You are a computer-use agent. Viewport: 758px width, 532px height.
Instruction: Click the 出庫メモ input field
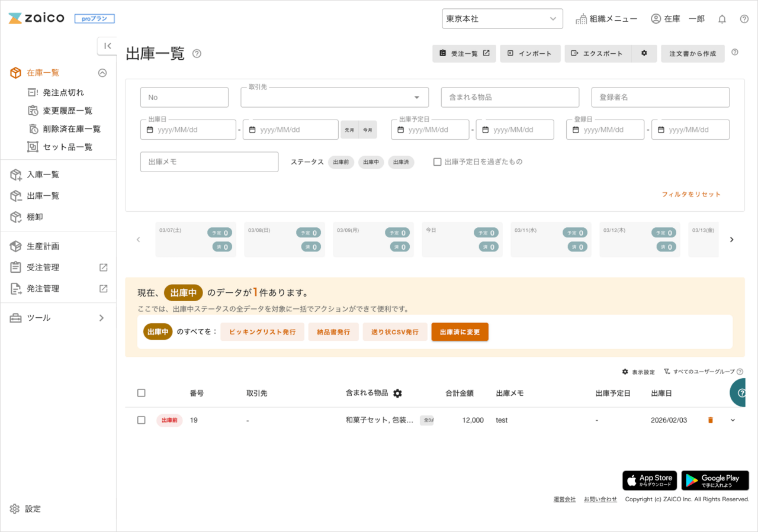coord(209,162)
